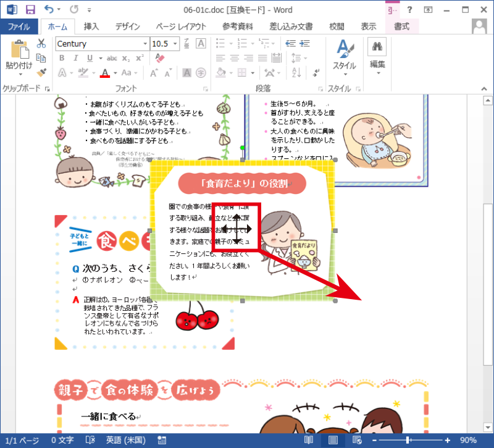Toggle Bold formatting
The image size is (494, 448).
point(62,58)
